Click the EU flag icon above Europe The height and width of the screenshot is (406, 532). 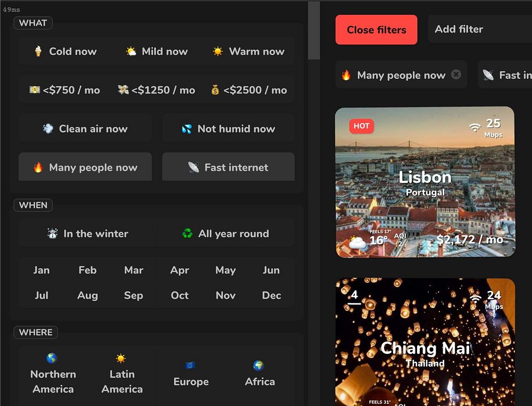tap(190, 365)
